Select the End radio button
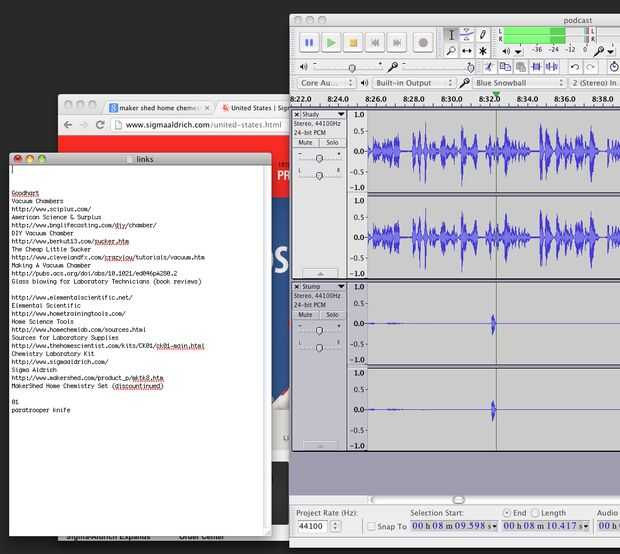 [x=506, y=512]
